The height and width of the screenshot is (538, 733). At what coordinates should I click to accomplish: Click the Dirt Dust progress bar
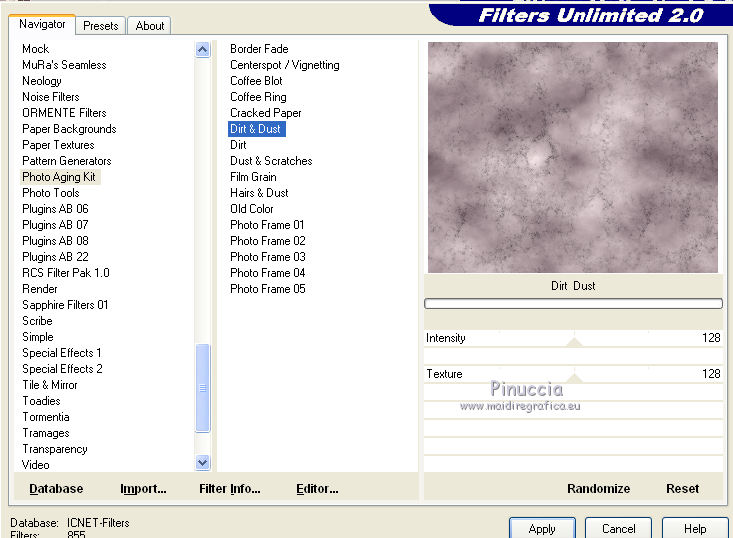[x=573, y=304]
